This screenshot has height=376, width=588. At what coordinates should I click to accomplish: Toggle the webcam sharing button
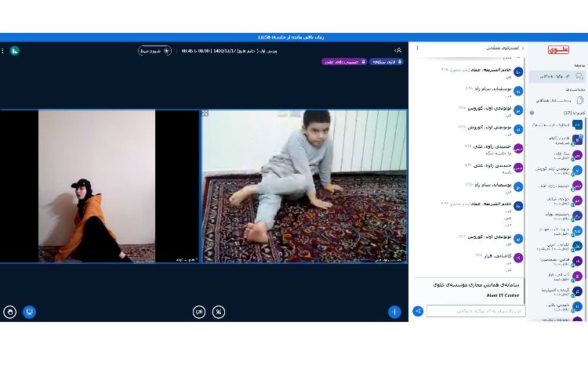[x=199, y=312]
